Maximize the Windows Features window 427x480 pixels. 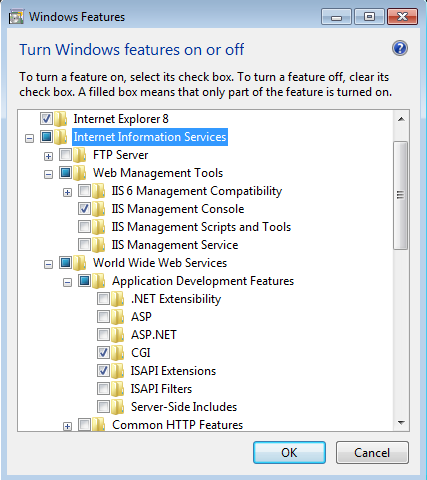[369, 17]
